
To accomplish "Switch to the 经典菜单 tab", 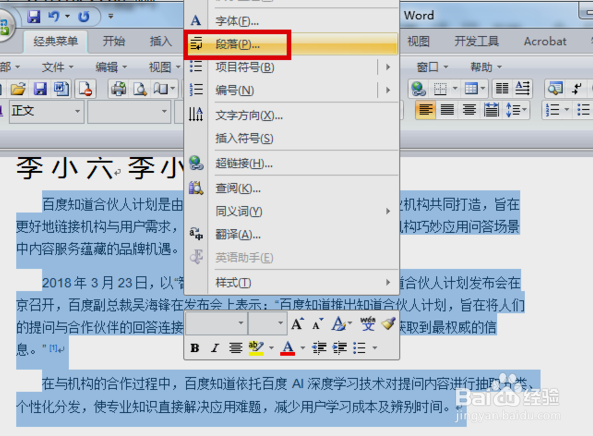I will point(56,41).
